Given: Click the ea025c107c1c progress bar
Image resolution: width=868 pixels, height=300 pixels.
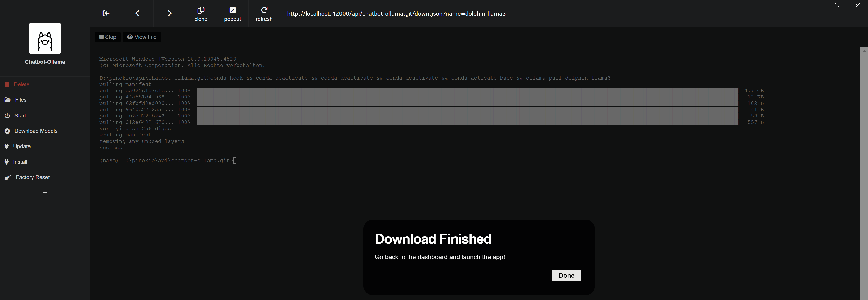Looking at the screenshot, I should 468,91.
